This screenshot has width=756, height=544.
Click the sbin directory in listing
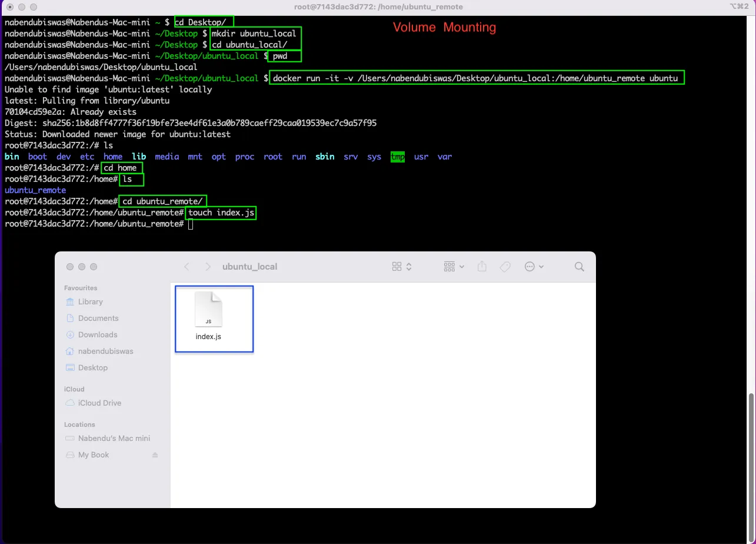(325, 157)
